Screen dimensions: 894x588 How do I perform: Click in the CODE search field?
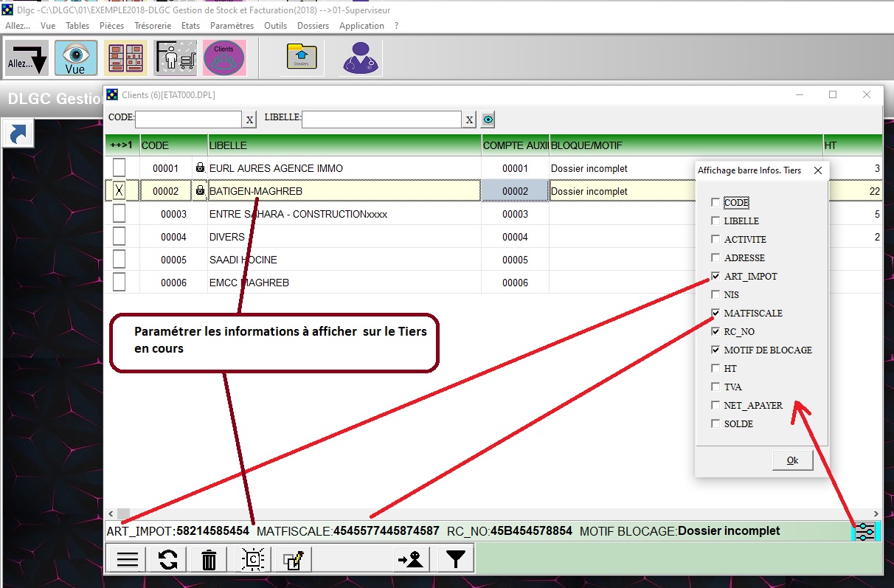188,120
